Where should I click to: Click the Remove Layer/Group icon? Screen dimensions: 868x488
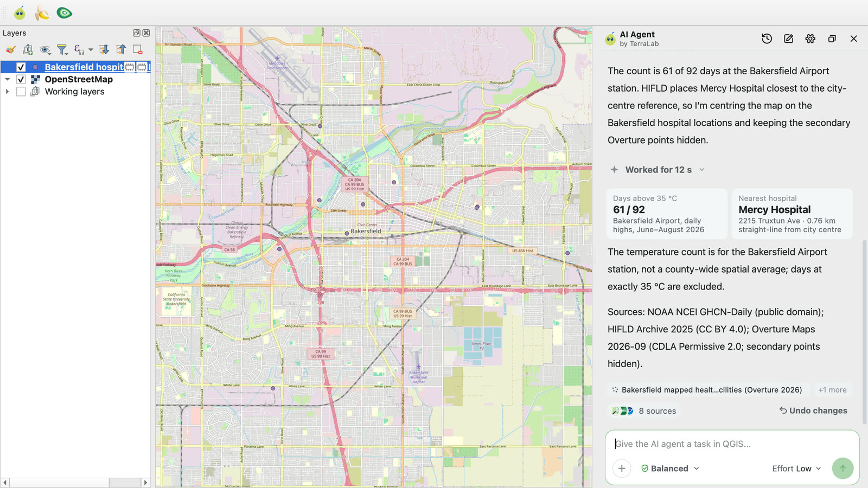(x=138, y=50)
